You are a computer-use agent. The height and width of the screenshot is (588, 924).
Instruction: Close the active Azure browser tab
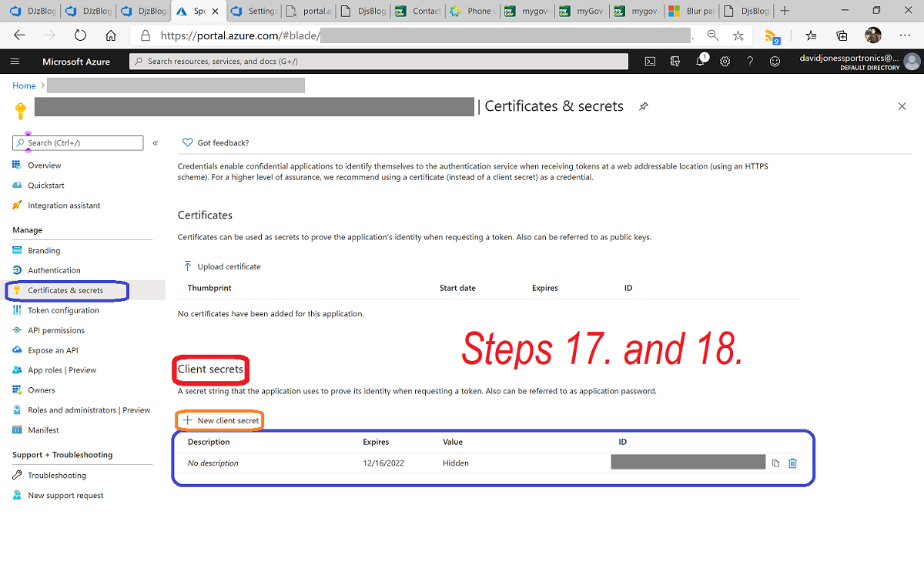point(214,11)
